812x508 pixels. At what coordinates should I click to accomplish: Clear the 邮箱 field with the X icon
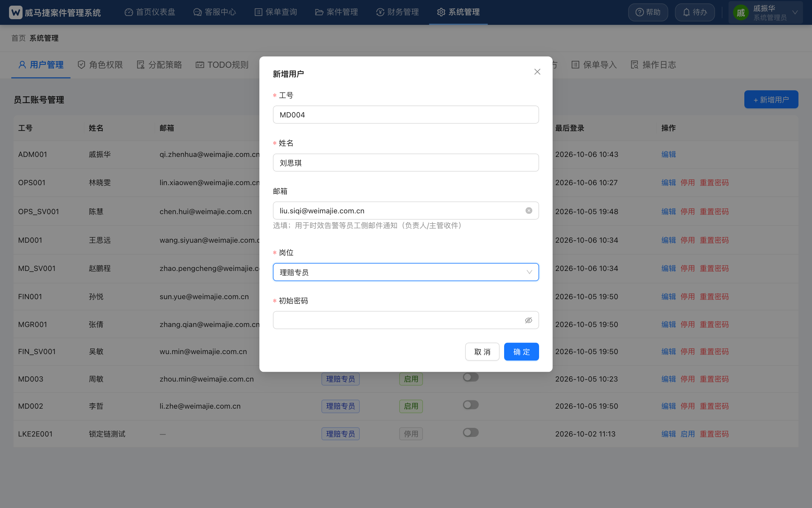coord(529,211)
